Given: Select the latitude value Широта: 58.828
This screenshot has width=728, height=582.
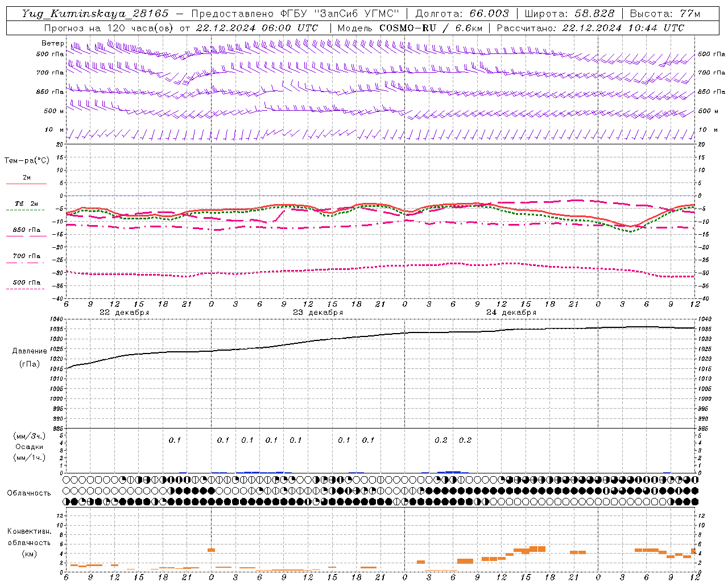Looking at the screenshot, I should point(569,14).
